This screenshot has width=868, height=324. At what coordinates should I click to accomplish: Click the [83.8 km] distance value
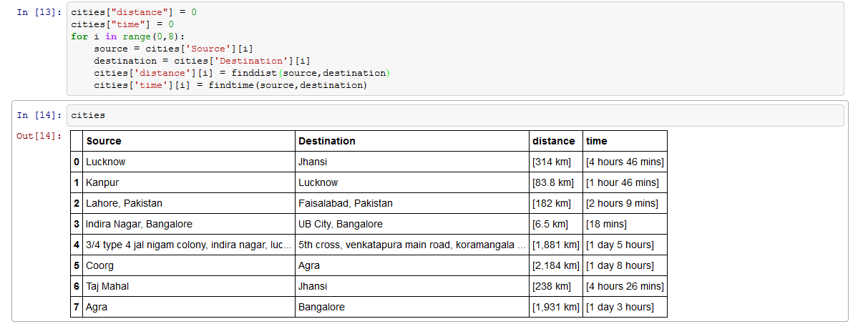pyautogui.click(x=553, y=182)
